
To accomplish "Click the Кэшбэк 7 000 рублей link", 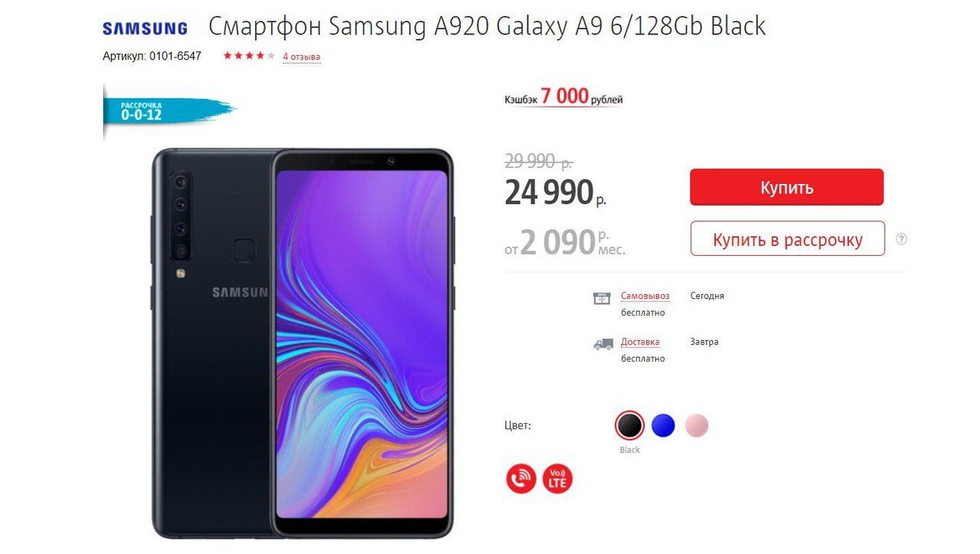I will 563,97.
